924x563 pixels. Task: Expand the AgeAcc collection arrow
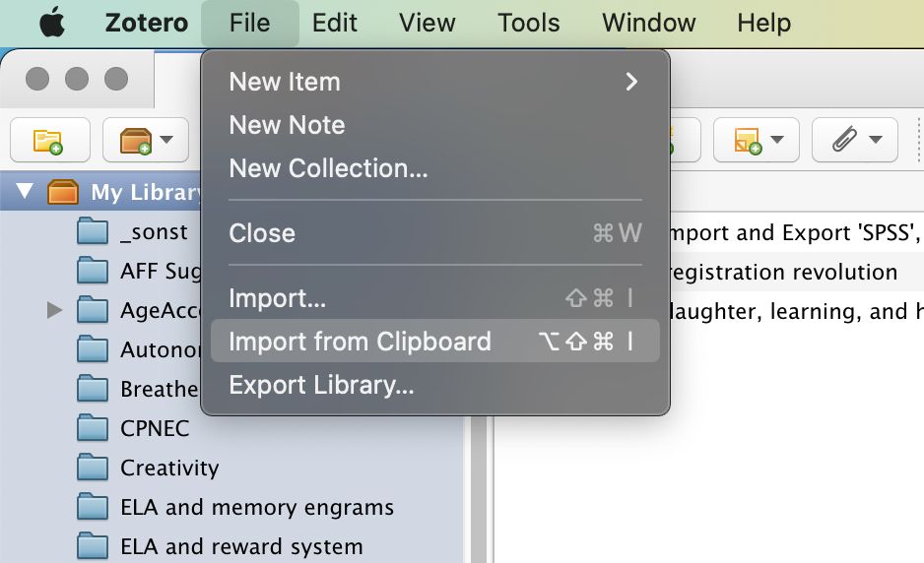(x=54, y=310)
